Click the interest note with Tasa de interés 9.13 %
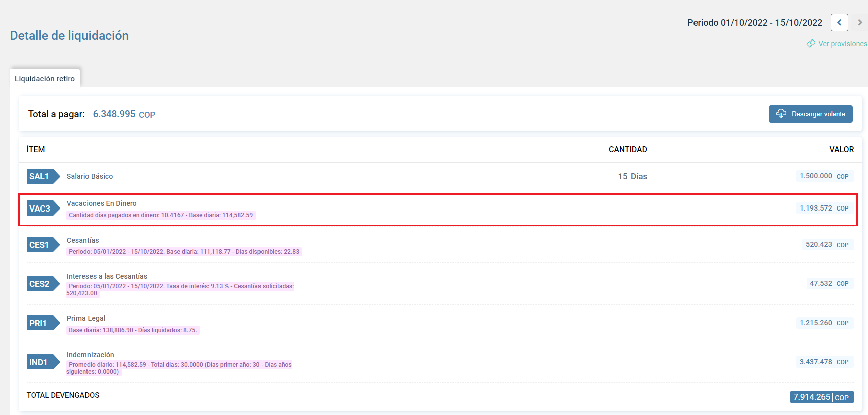The width and height of the screenshot is (868, 415). [180, 290]
